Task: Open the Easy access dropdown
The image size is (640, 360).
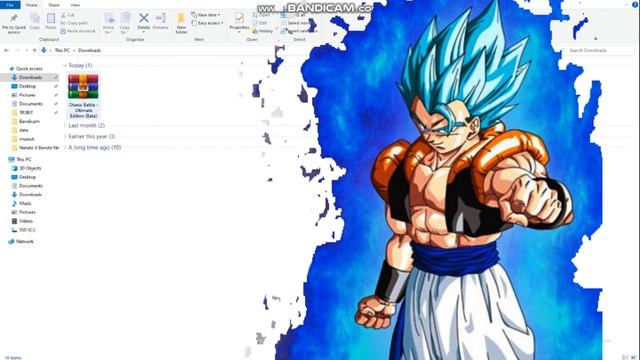Action: click(x=208, y=23)
